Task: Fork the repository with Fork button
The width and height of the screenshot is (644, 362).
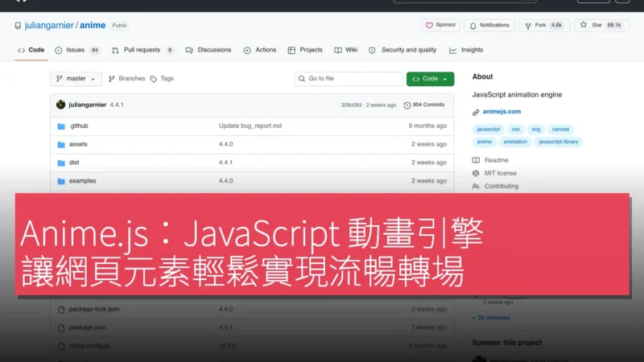Action: coord(544,26)
